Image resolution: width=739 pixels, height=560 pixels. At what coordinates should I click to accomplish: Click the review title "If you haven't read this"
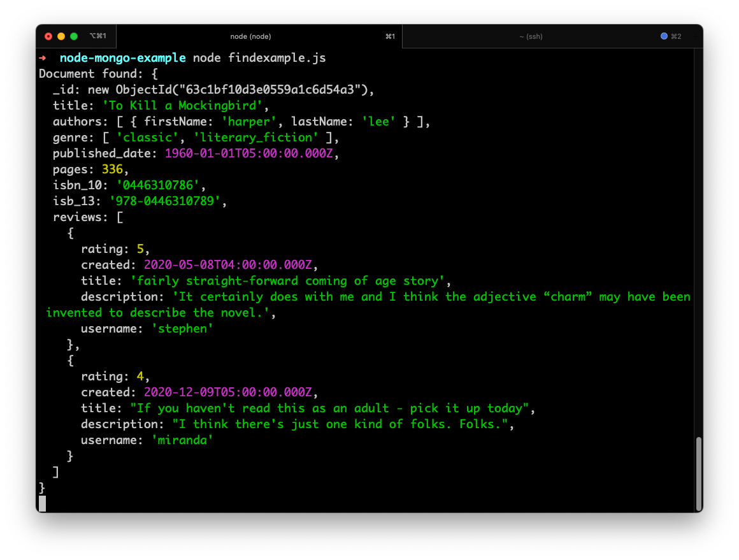(x=329, y=408)
